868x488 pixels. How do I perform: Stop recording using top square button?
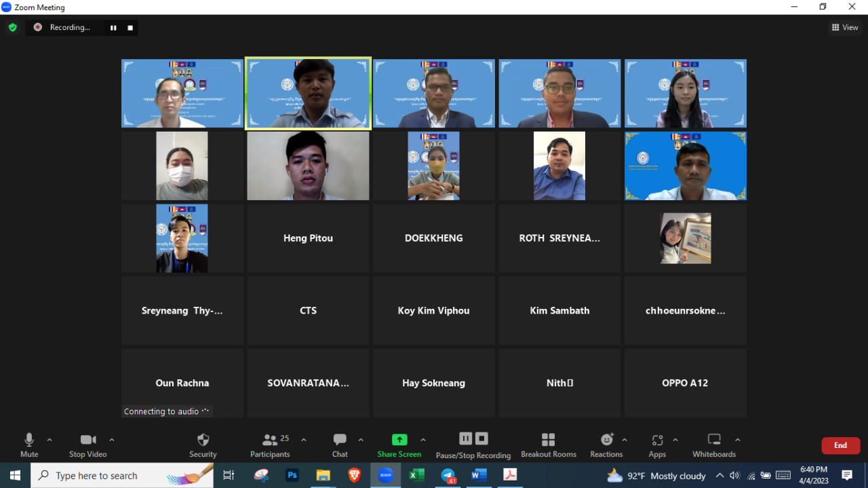130,28
